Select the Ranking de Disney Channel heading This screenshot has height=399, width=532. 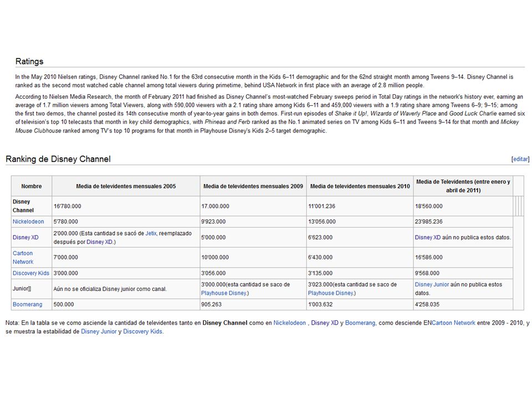tap(58, 159)
